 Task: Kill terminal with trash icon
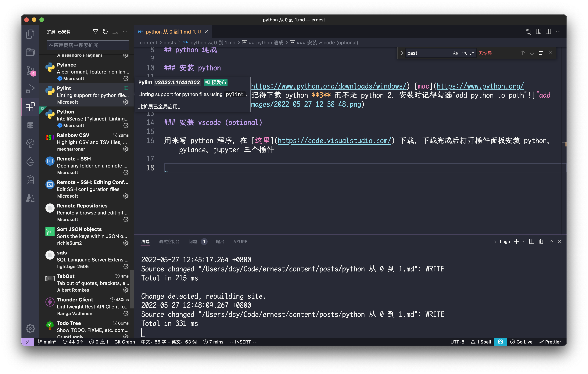point(541,242)
